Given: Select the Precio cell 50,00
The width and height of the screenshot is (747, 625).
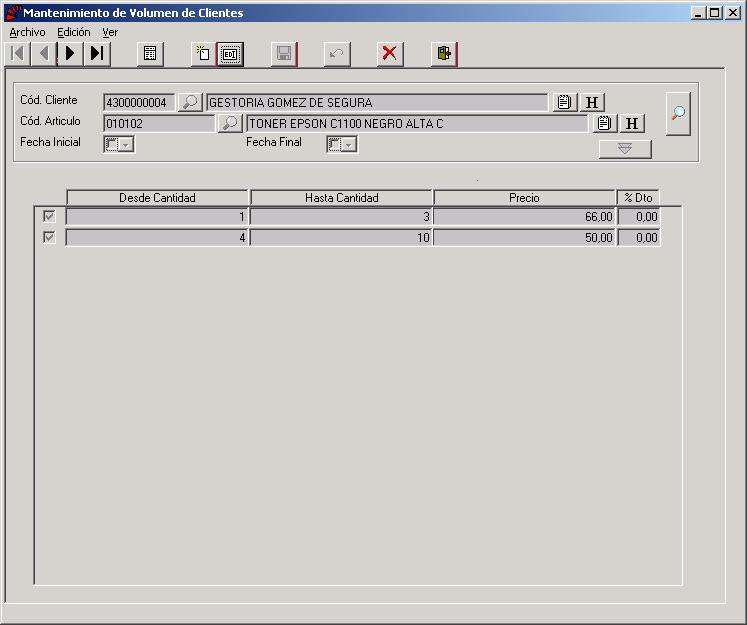Looking at the screenshot, I should [525, 237].
